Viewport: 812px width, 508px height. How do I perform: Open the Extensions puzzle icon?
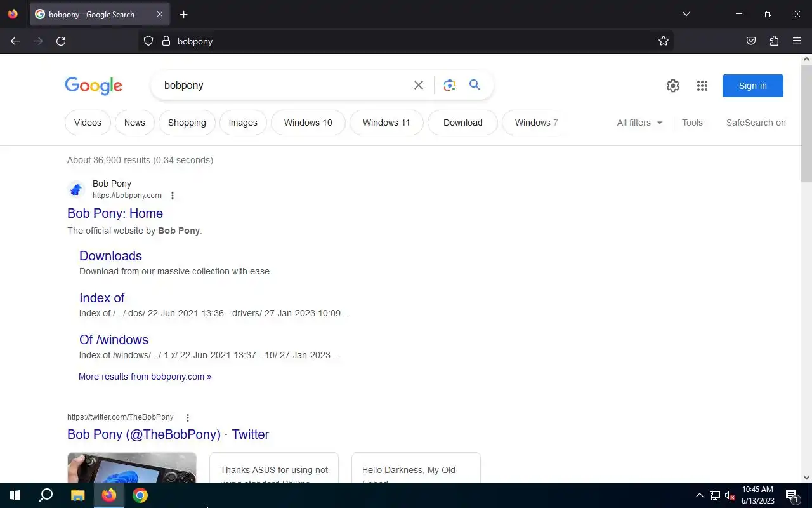774,41
